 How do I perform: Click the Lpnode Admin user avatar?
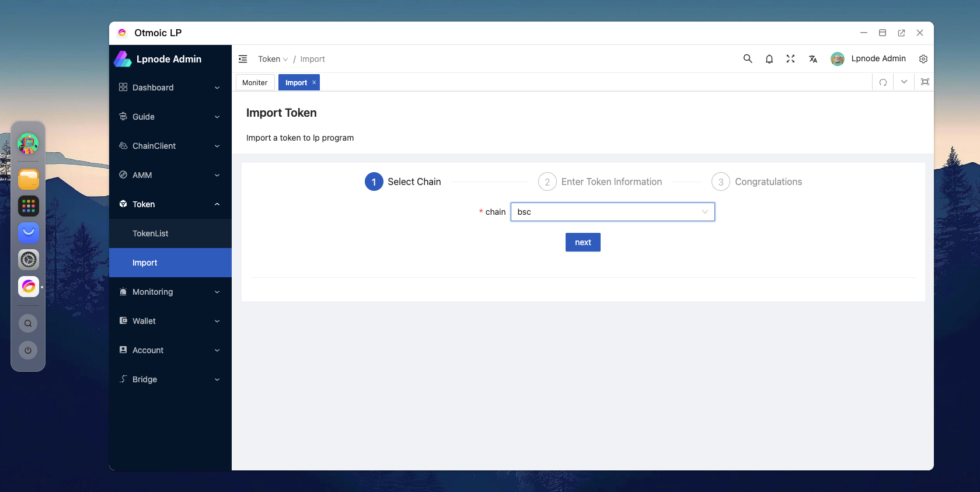(837, 59)
